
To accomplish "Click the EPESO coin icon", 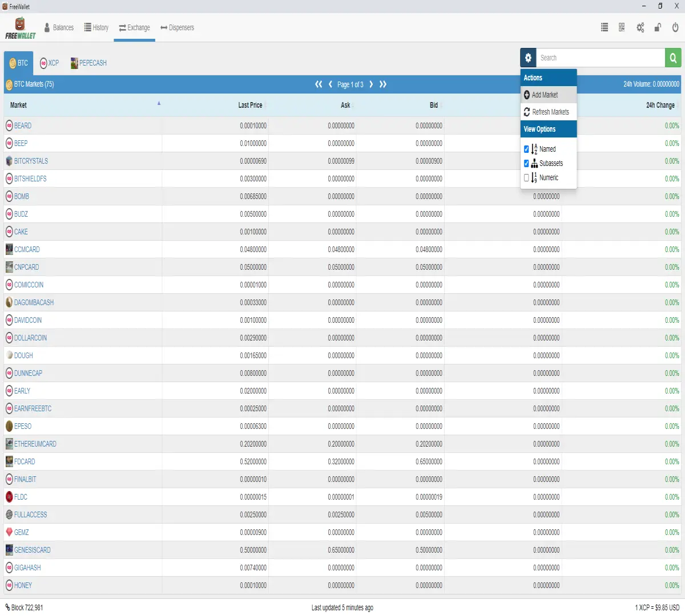I will (9, 426).
